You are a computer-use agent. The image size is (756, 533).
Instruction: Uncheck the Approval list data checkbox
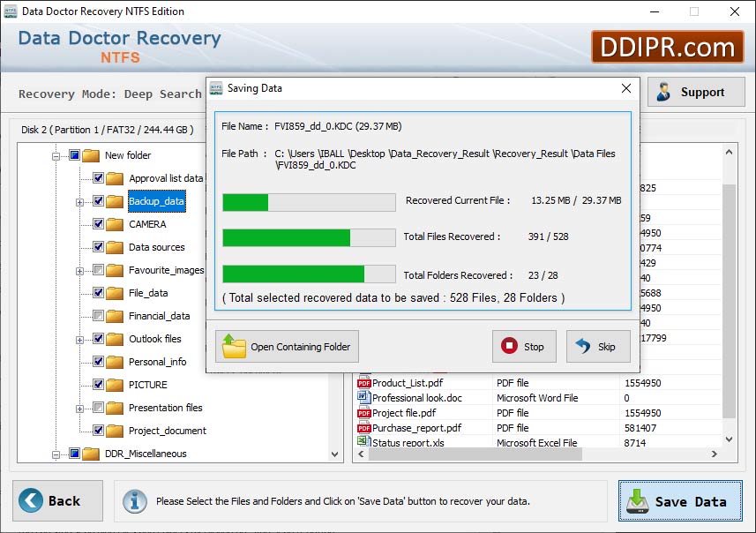(x=98, y=178)
